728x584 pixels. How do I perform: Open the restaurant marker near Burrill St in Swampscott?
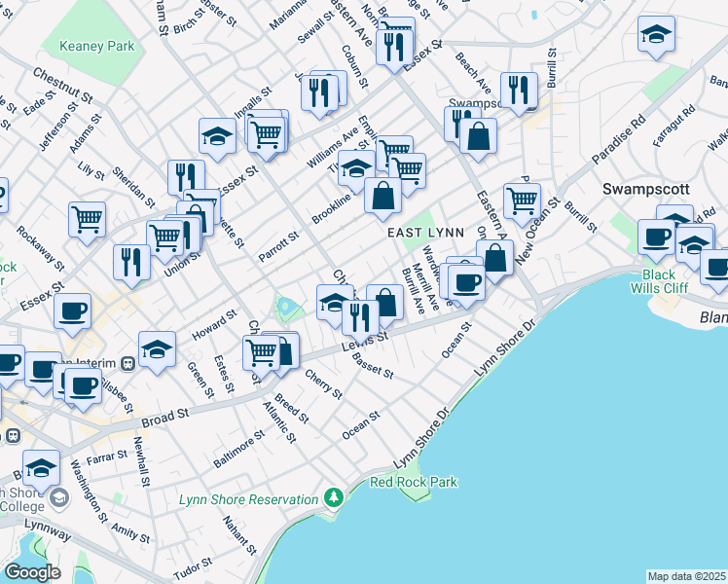pyautogui.click(x=519, y=91)
